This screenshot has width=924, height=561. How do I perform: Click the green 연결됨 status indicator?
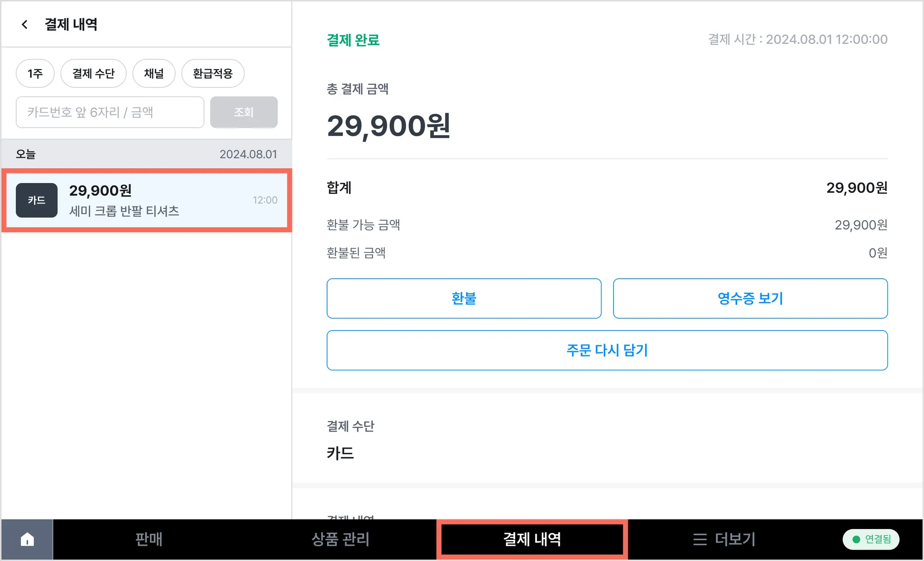871,539
